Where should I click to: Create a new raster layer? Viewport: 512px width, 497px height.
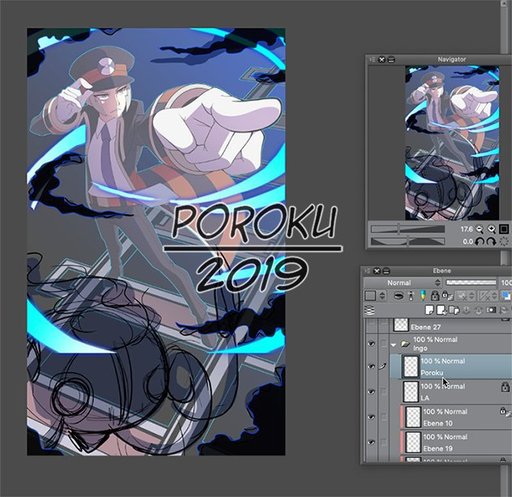(430, 310)
